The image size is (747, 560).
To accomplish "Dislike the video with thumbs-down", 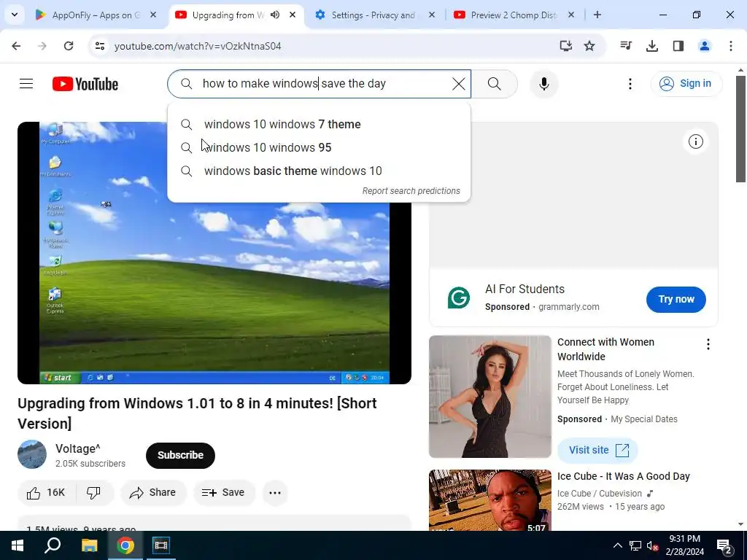I will pyautogui.click(x=94, y=492).
